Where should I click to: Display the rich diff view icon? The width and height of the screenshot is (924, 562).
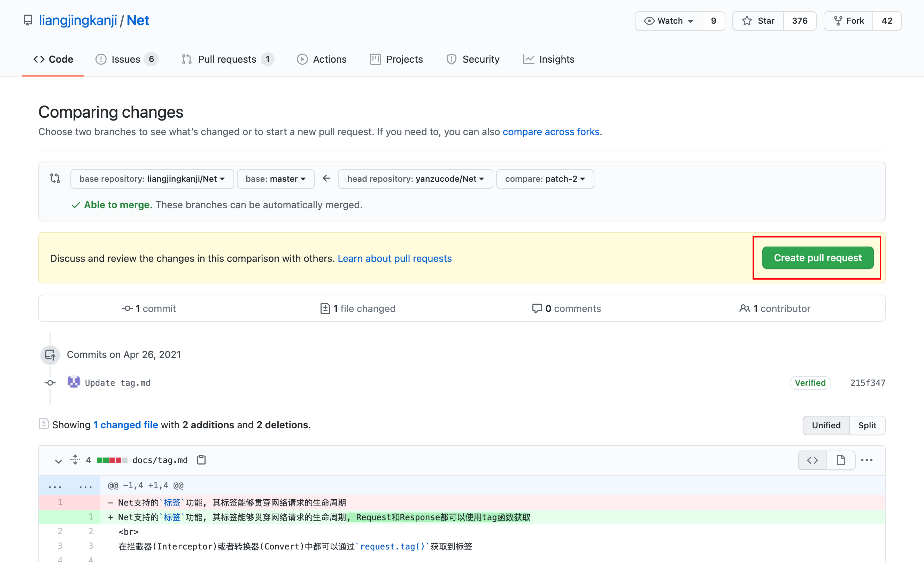click(x=841, y=460)
